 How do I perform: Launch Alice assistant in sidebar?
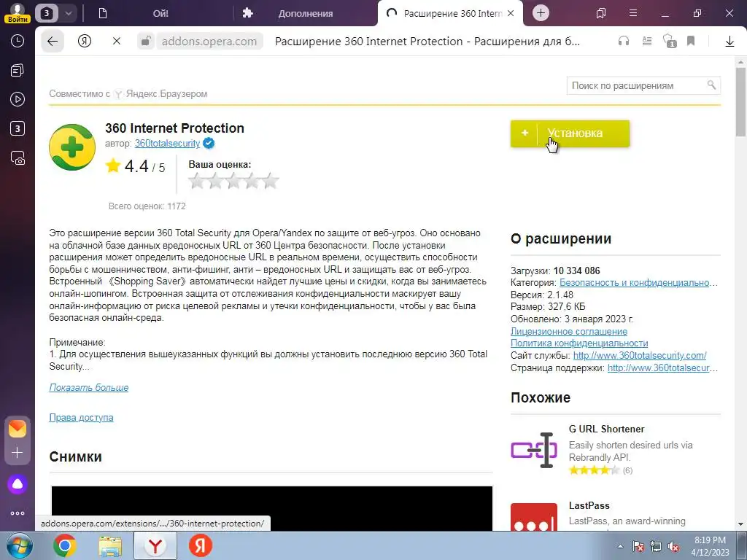(18, 484)
